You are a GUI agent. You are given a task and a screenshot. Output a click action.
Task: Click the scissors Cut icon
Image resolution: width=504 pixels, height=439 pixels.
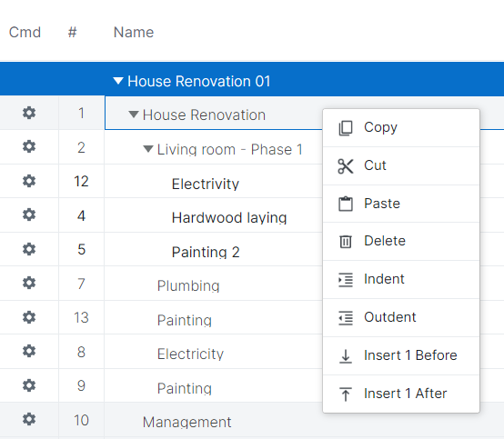click(346, 166)
